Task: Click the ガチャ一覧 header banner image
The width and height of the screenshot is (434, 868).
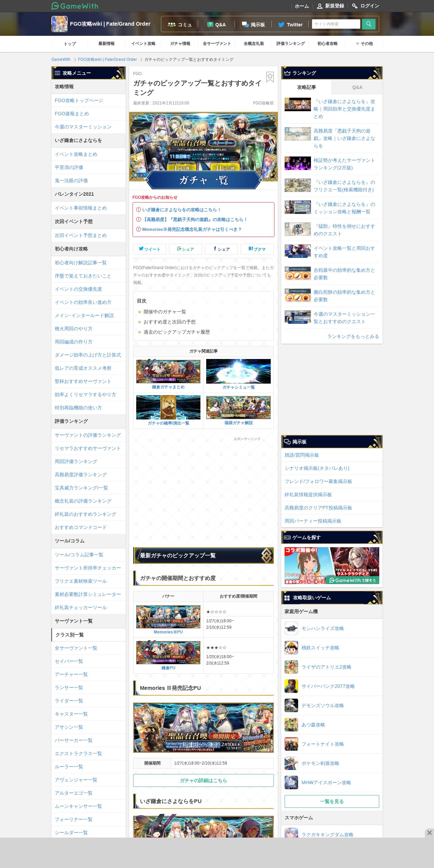Action: pos(203,151)
